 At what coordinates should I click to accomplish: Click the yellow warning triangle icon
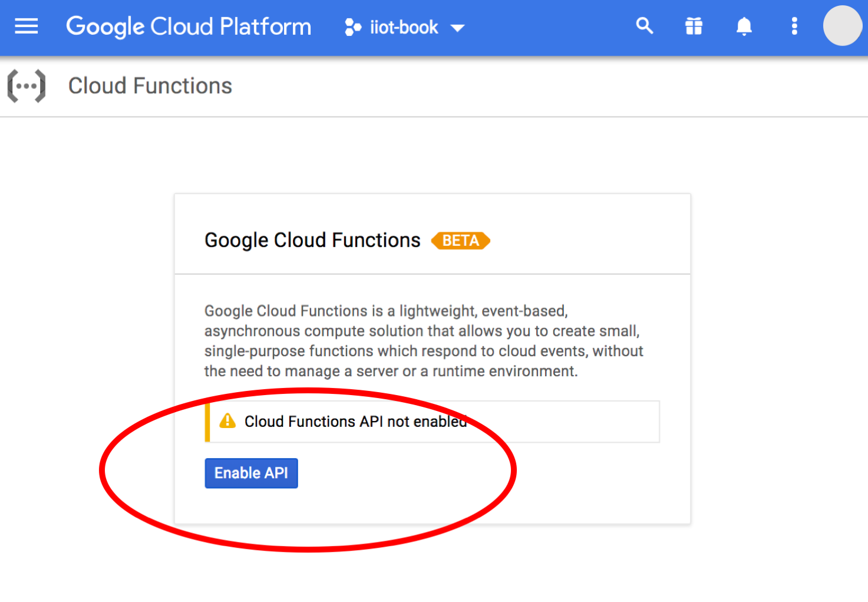[x=227, y=421]
